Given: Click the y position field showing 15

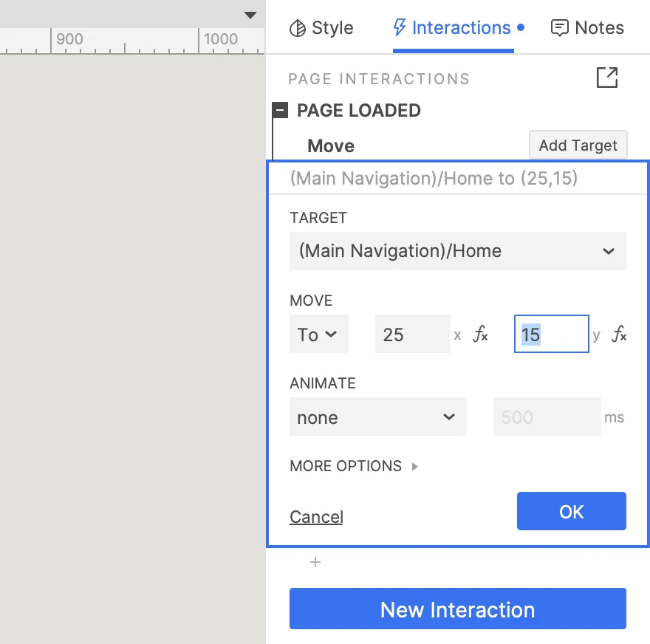Looking at the screenshot, I should tap(551, 335).
